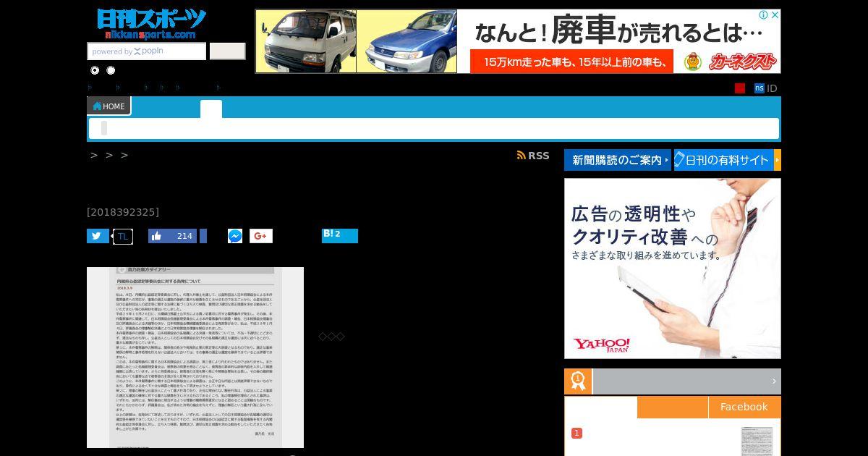Close the top ad with X
Viewport: 868px width, 456px height.
click(x=775, y=15)
